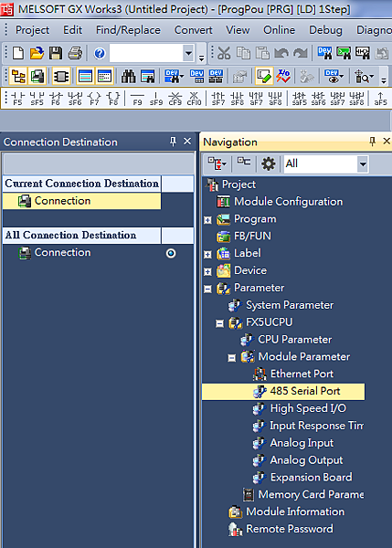Insert coil using the F7 ladder icon

[94, 99]
